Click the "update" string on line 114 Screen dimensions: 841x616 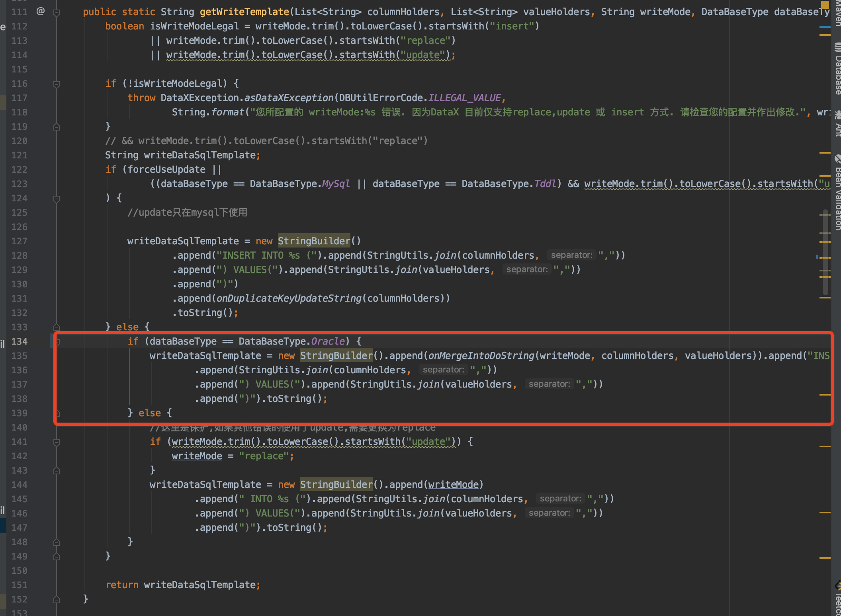[x=422, y=55]
